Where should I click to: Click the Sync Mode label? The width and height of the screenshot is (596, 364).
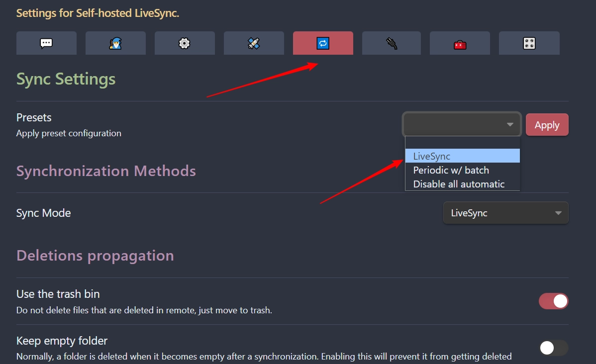coord(43,213)
